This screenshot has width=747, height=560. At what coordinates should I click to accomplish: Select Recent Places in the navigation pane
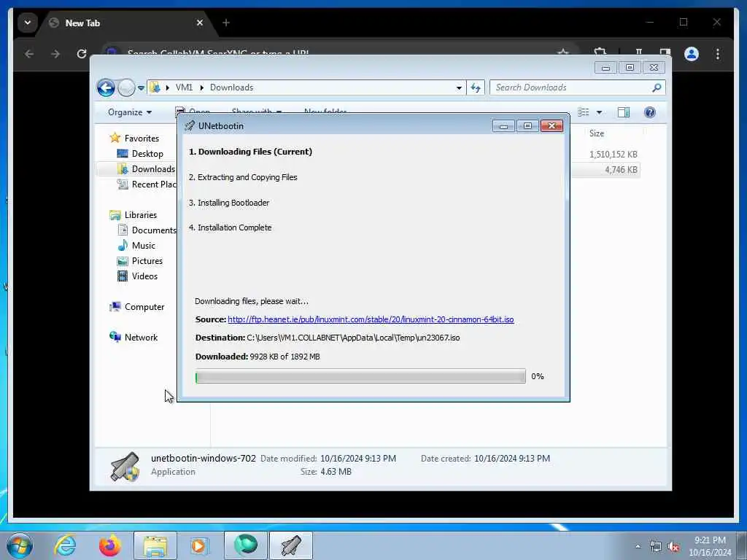[x=153, y=184]
